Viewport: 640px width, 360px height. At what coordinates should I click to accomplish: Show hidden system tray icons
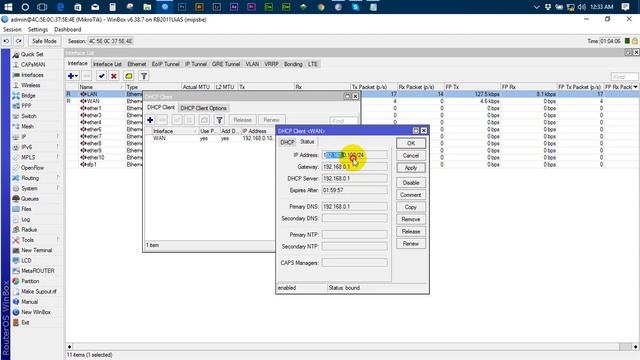tap(536, 7)
